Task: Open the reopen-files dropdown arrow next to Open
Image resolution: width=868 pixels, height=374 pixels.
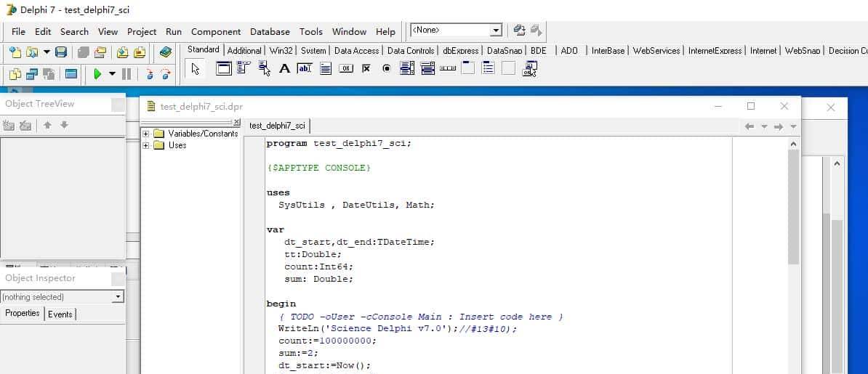Action: pos(47,52)
